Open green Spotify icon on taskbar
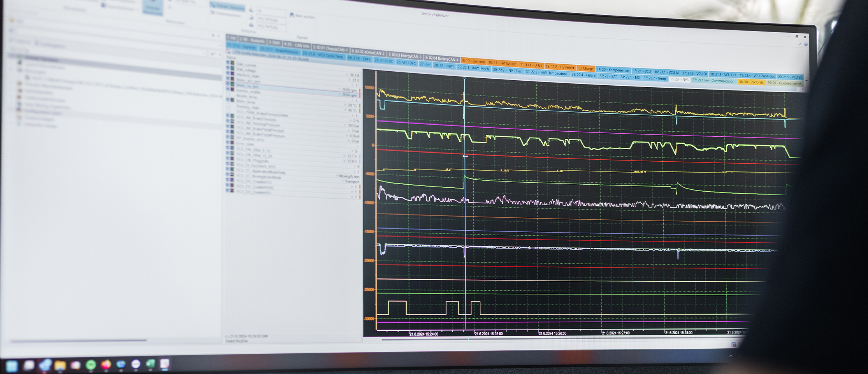Screen dimensions: 868x374 (91, 365)
